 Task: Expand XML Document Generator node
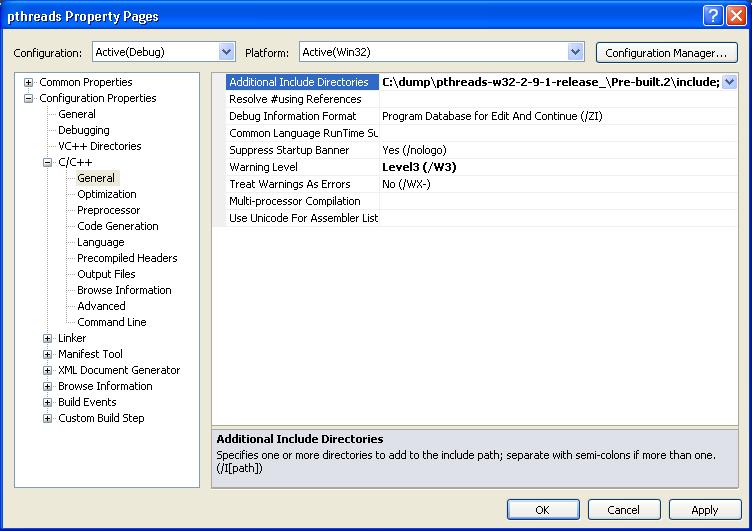(47, 370)
